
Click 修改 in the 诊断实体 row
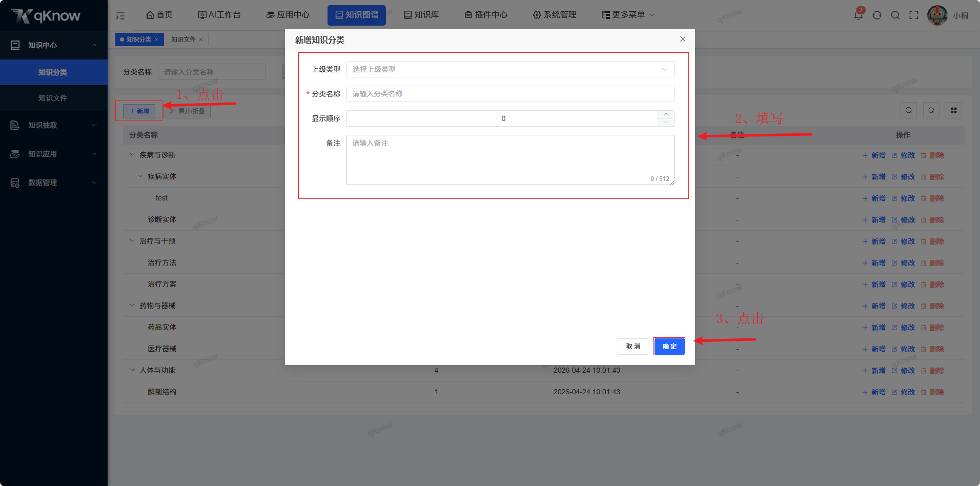(x=903, y=220)
